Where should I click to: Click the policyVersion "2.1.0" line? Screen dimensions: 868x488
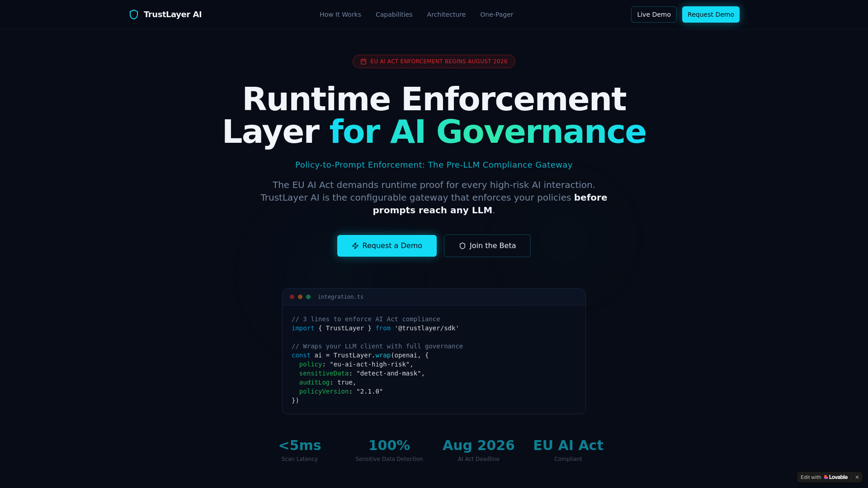[x=341, y=391]
